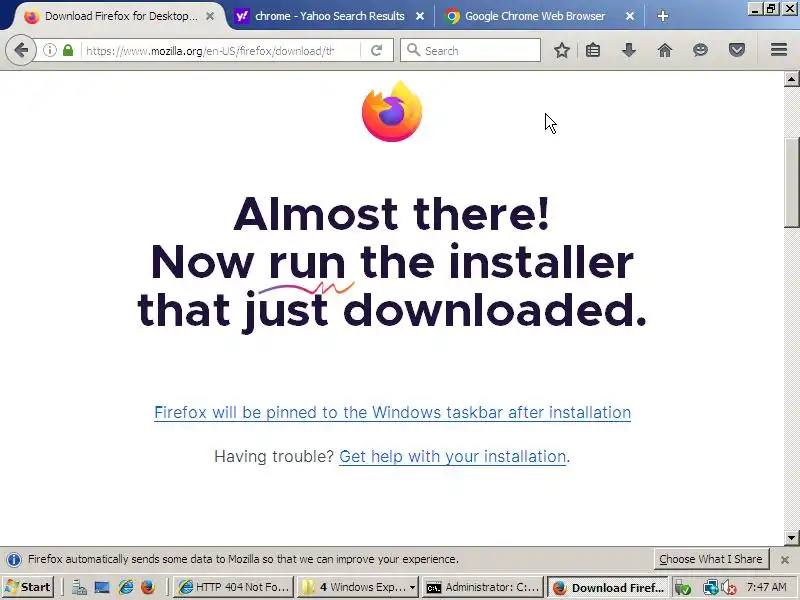Screen dimensions: 800x600
Task: Click the muted volume tray icon
Action: 729,588
